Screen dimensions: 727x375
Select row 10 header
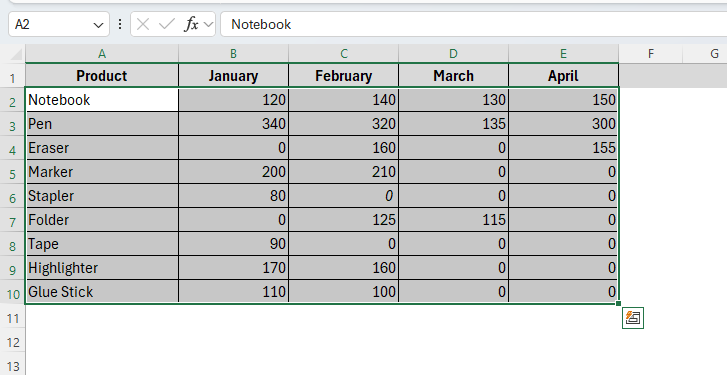[13, 292]
